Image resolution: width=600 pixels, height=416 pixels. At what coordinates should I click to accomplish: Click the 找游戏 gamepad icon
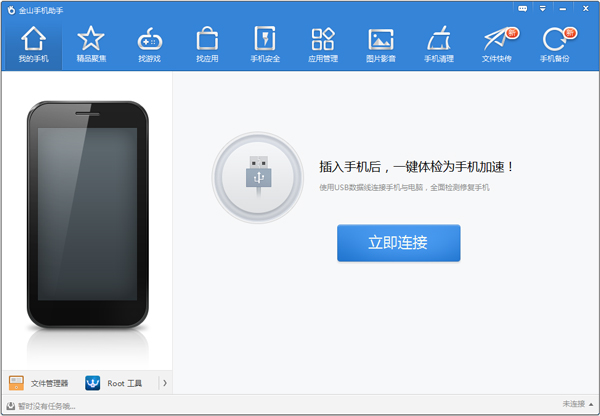[149, 44]
